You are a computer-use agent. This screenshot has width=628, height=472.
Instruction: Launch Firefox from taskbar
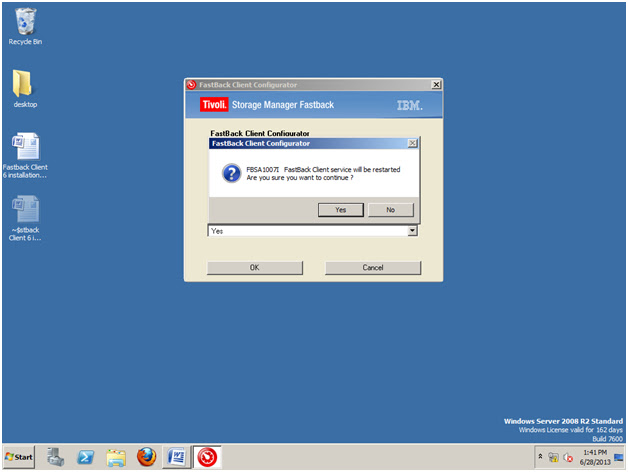[x=147, y=457]
